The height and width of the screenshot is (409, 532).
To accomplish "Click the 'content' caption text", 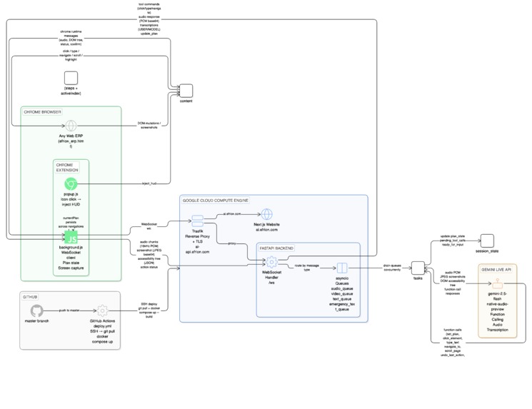I will pyautogui.click(x=186, y=101).
